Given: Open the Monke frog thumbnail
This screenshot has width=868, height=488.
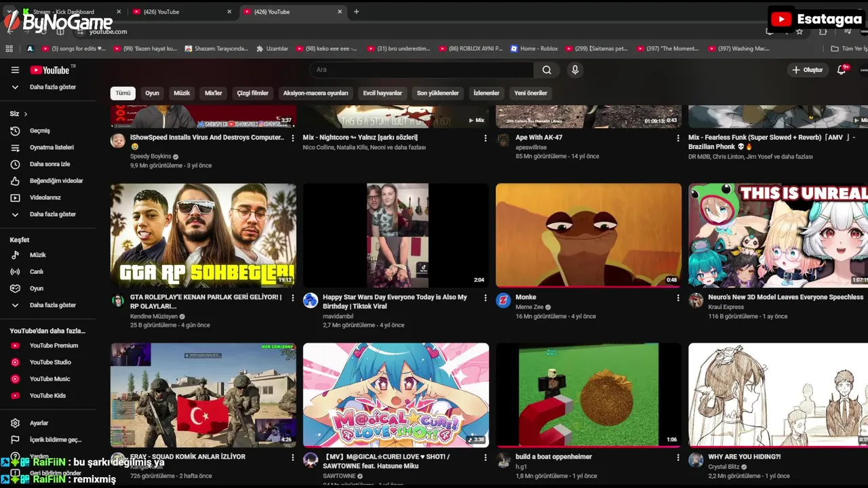Looking at the screenshot, I should click(x=589, y=235).
